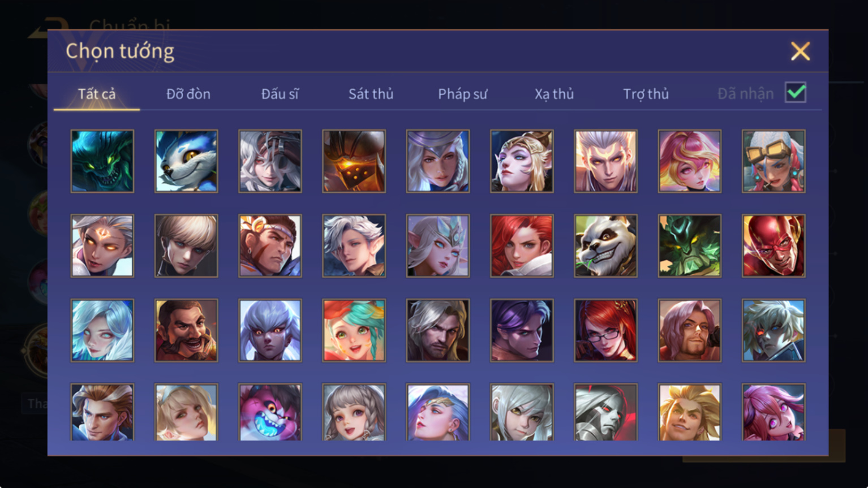Select the dark green monster hero
Screen dimensions: 868x488
102,161
